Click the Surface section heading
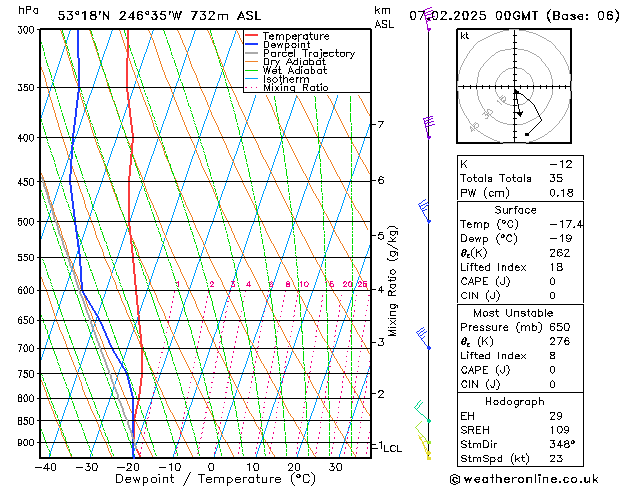The width and height of the screenshot is (629, 486). point(515,210)
